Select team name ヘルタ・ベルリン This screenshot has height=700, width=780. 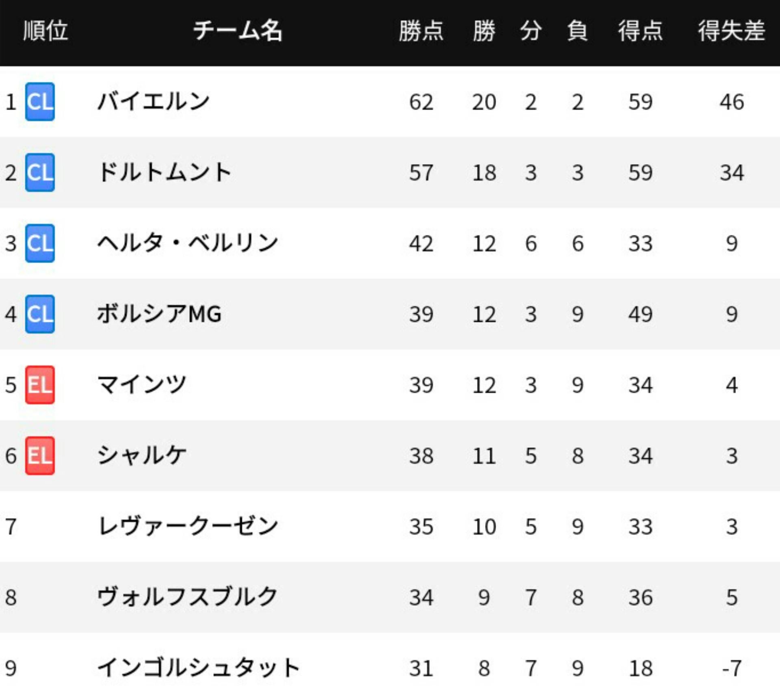[188, 243]
